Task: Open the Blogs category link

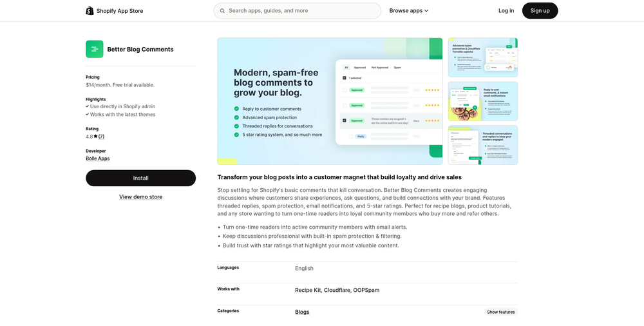Action: 302,312
